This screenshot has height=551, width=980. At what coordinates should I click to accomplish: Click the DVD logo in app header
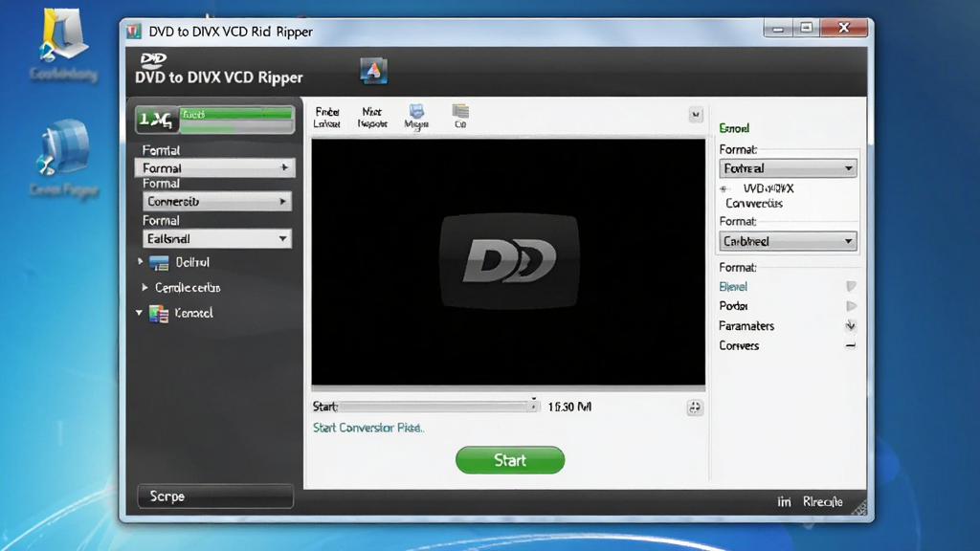point(153,60)
